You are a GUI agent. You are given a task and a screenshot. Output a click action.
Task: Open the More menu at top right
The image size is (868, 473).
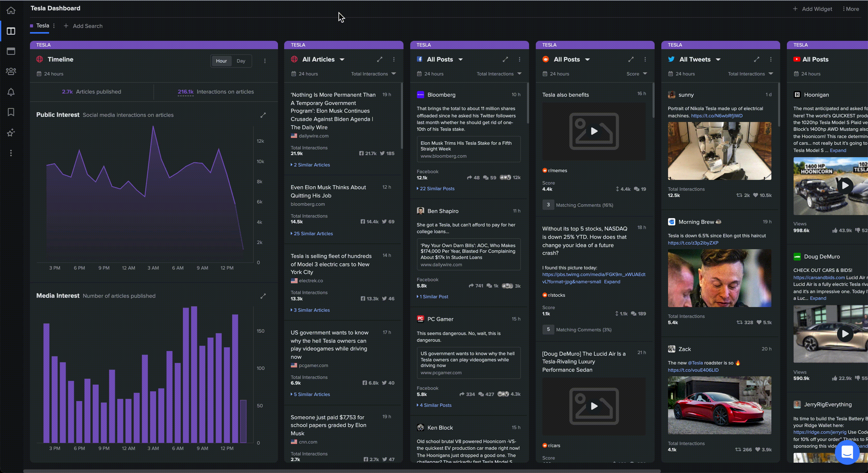[851, 9]
